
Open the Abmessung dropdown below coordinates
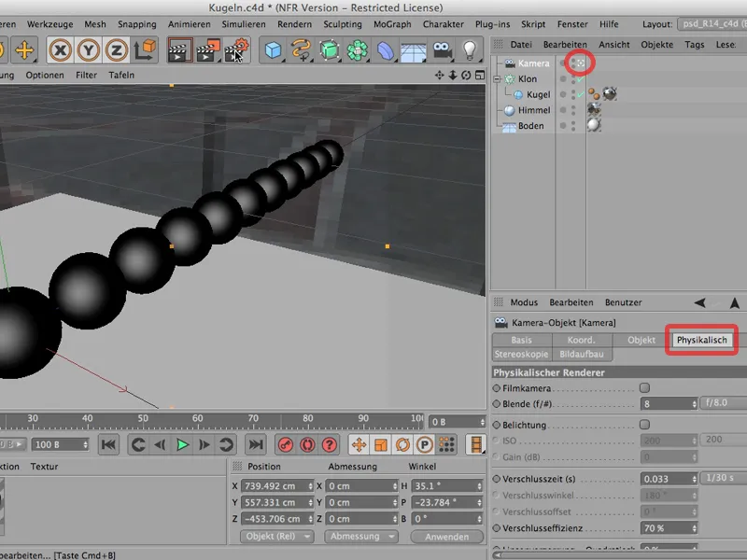360,537
